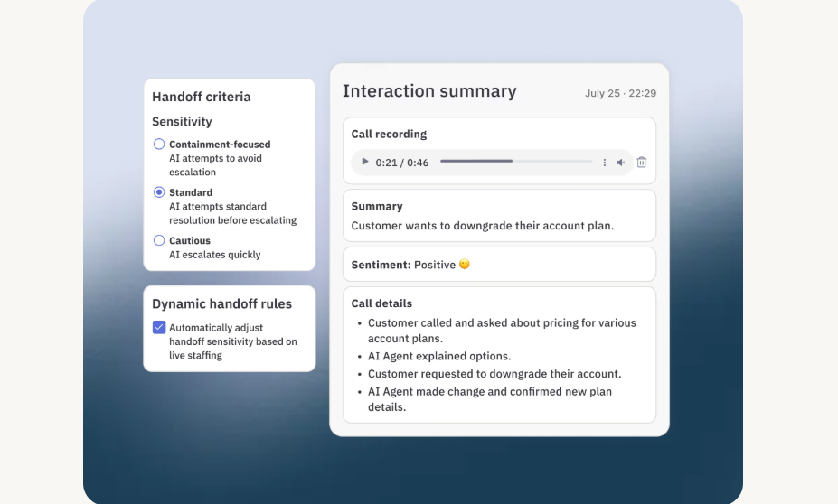This screenshot has height=504, width=838.
Task: Select the Containment-focused sensitivity option
Action: click(x=159, y=145)
